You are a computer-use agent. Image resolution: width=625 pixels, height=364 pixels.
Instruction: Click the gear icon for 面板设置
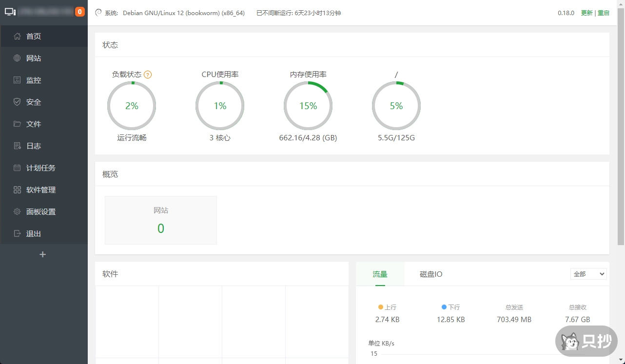click(17, 211)
